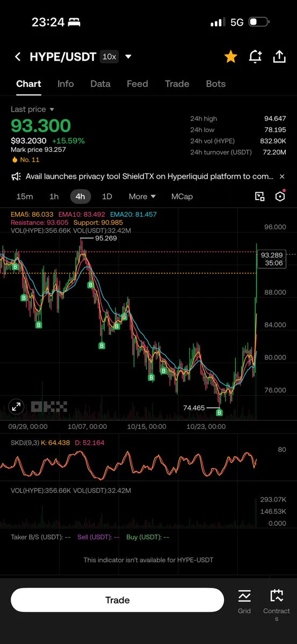The width and height of the screenshot is (297, 644).
Task: Open chart drawing tools icon
Action: [x=260, y=196]
